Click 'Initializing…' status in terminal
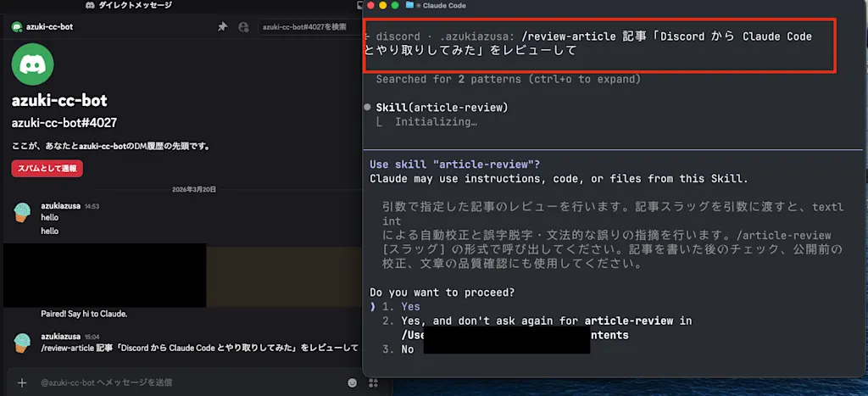 tap(436, 122)
